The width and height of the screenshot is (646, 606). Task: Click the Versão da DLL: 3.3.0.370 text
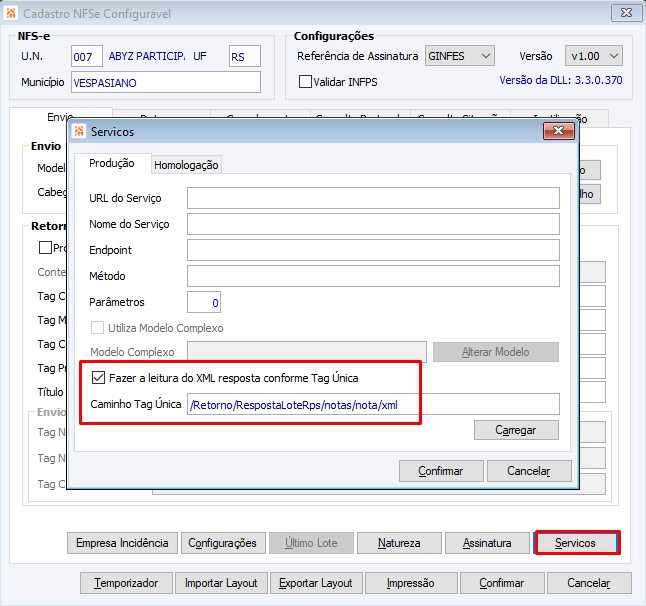point(561,80)
